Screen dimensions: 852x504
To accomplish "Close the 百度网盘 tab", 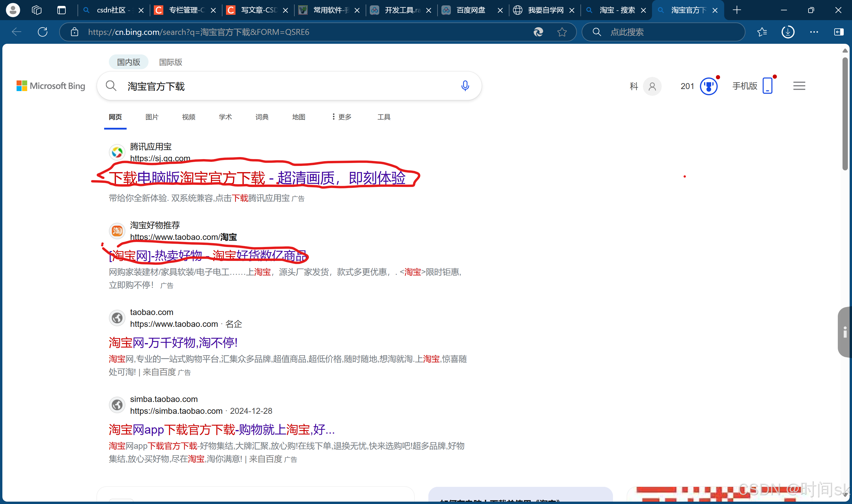I will pos(500,10).
